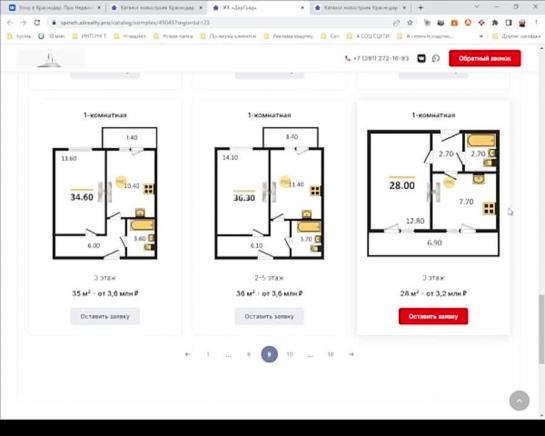Click Оставить заявку under the 35 m² flat
The image size is (545, 436).
tap(105, 316)
